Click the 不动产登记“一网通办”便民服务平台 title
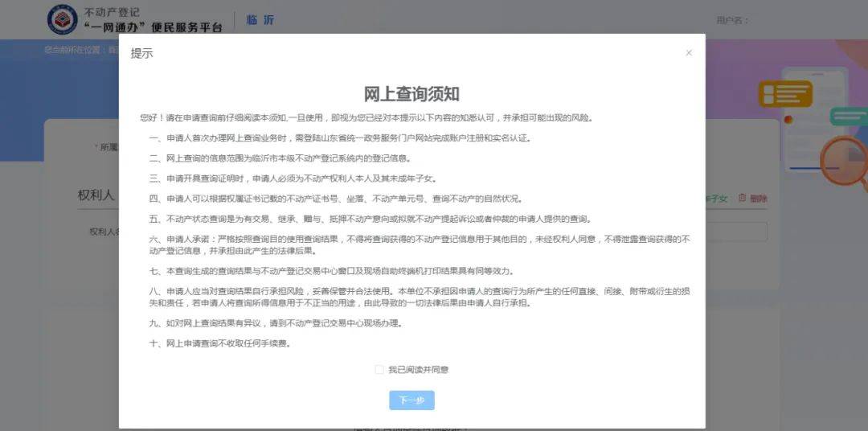The image size is (868, 431). [x=154, y=20]
